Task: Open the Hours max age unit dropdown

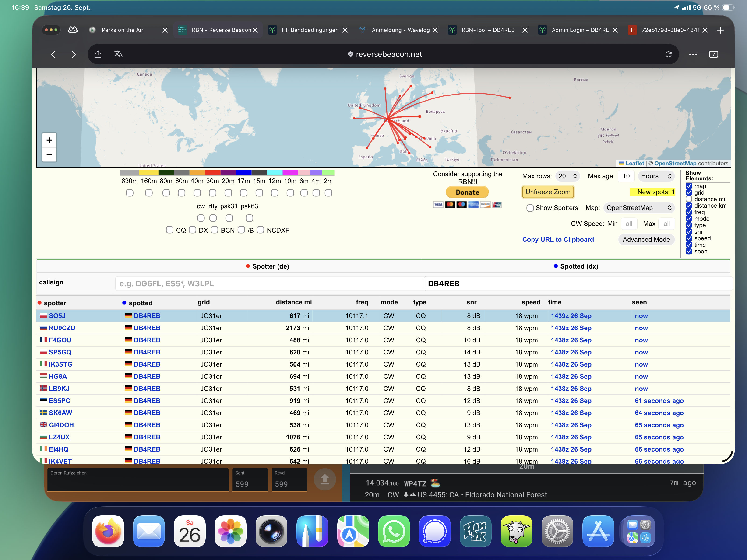Action: 656,176
